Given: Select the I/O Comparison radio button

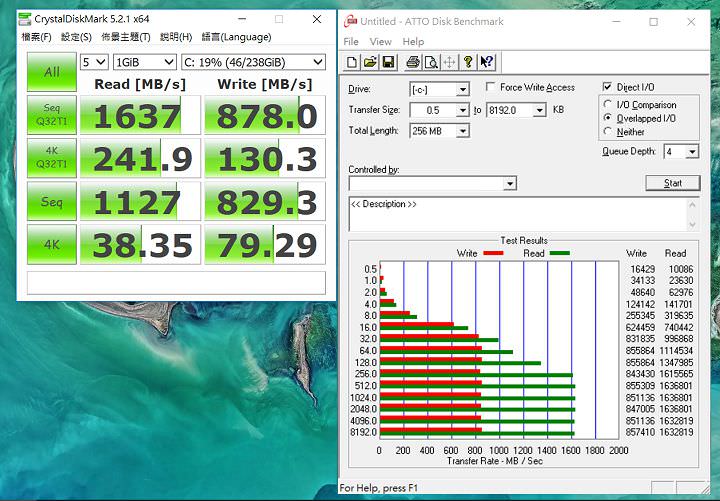Looking at the screenshot, I should (x=608, y=105).
